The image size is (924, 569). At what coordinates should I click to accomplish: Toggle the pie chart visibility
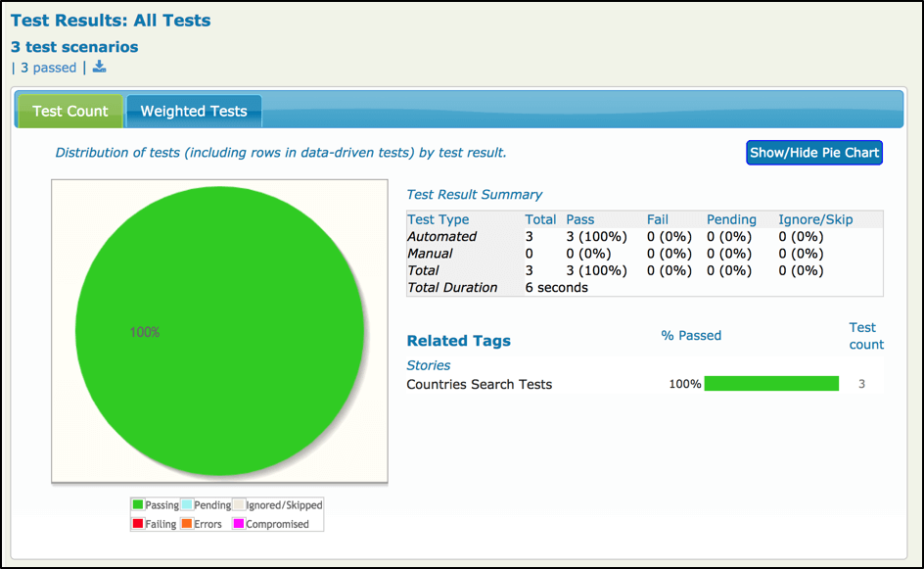tap(813, 152)
